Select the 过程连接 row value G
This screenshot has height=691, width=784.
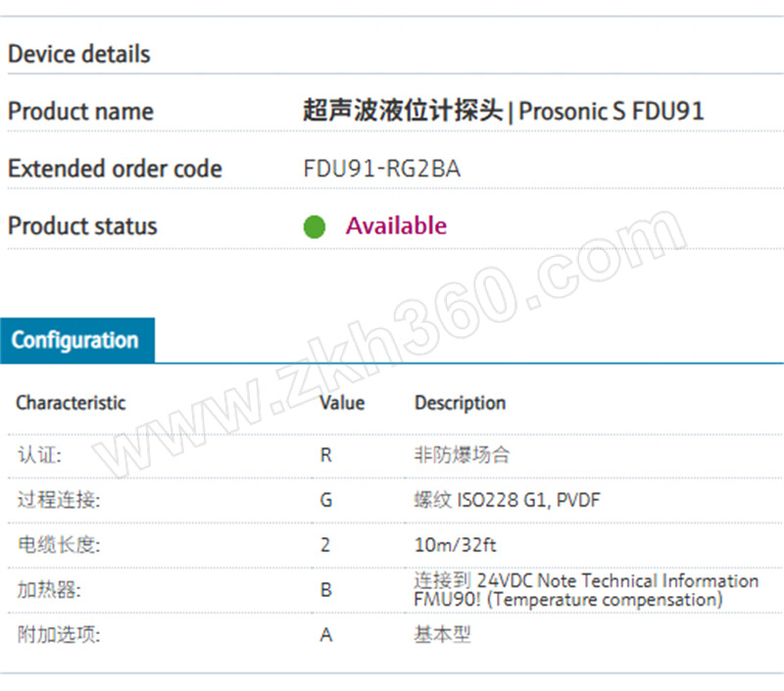(326, 500)
